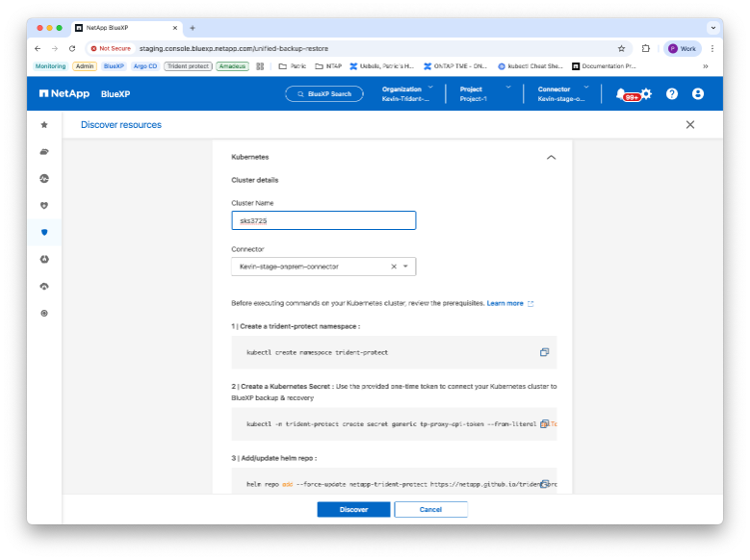Click the kubectl create namespace command text
Screen dimensions: 750x560
317,352
